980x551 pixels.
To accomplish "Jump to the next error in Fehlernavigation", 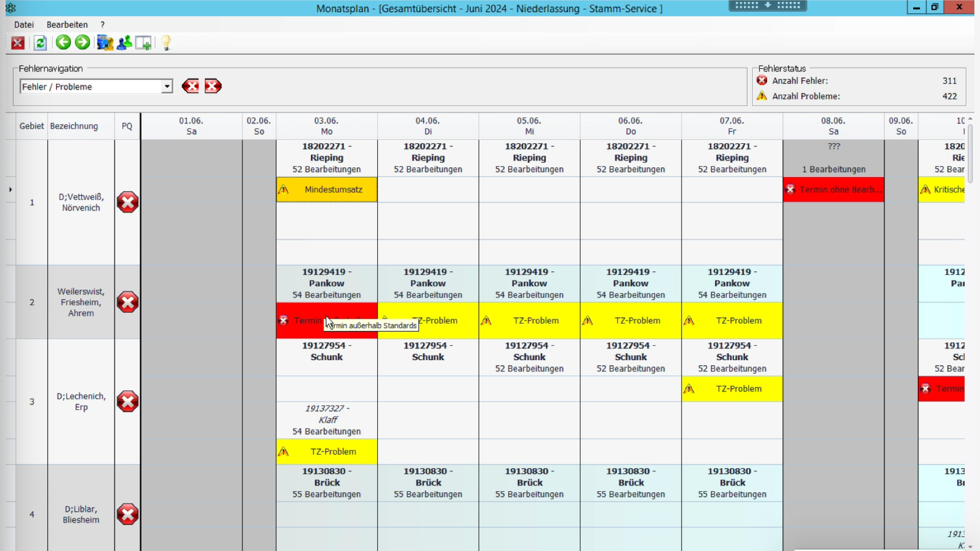I will pyautogui.click(x=213, y=86).
